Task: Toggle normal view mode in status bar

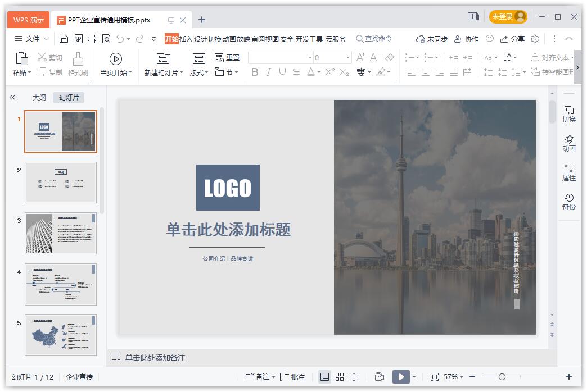Action: [x=324, y=377]
